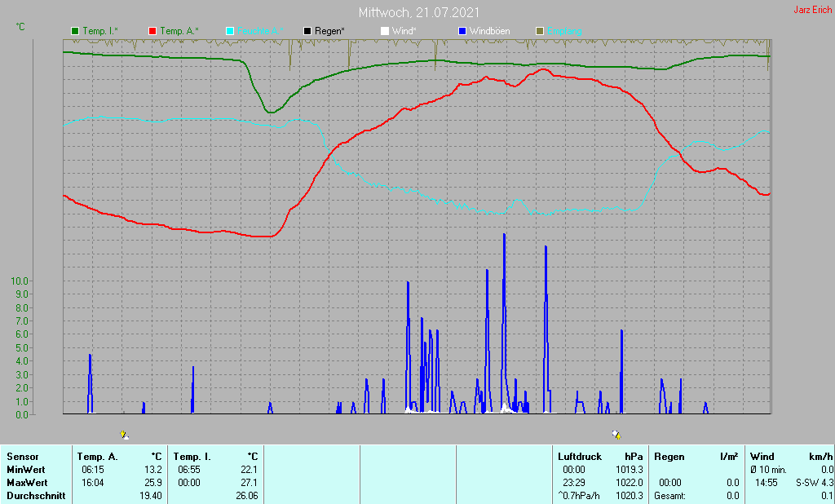Click the 'Feuchte A.*' legend label
This screenshot has height=504, width=835.
click(x=260, y=32)
